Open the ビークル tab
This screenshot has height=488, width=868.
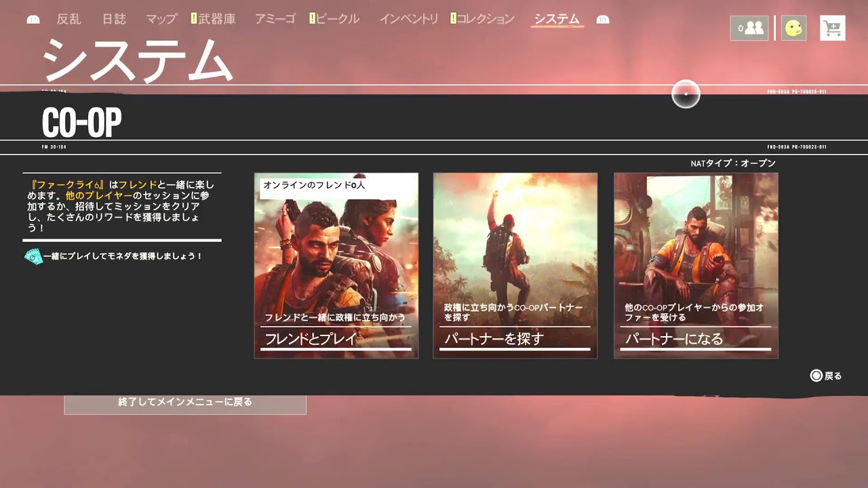point(338,19)
